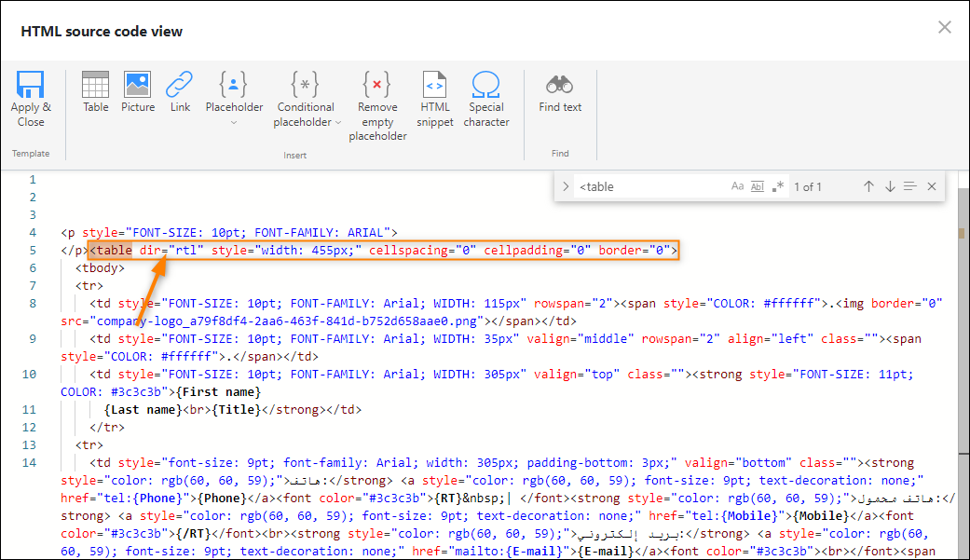Toggle Find in selection icon
Viewport: 970px width, 560px height.
[x=910, y=186]
